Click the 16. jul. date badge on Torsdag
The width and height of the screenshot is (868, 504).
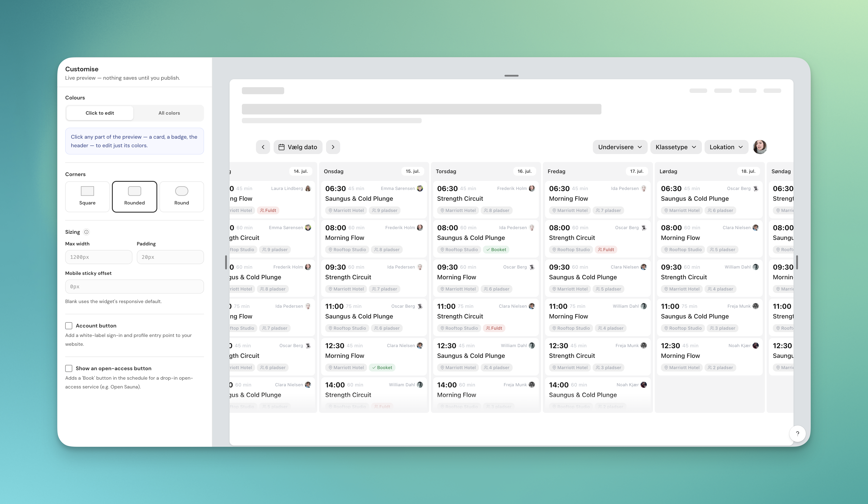point(524,171)
